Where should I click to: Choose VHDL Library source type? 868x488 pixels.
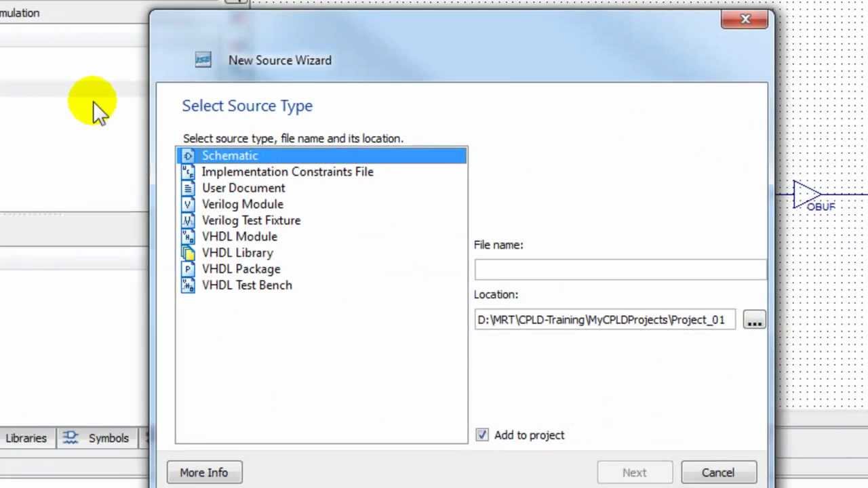tap(321, 253)
